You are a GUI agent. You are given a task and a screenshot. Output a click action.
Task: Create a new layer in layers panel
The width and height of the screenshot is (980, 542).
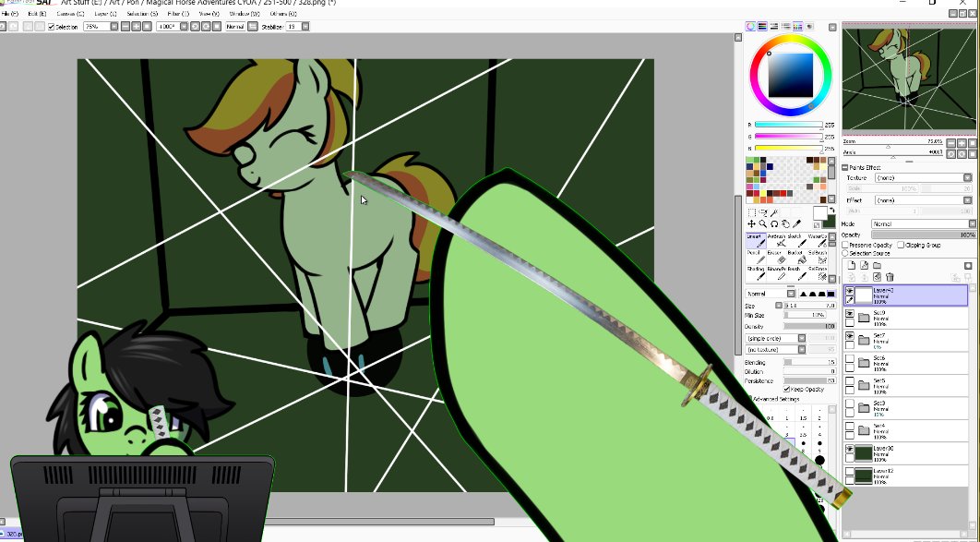[x=851, y=265]
